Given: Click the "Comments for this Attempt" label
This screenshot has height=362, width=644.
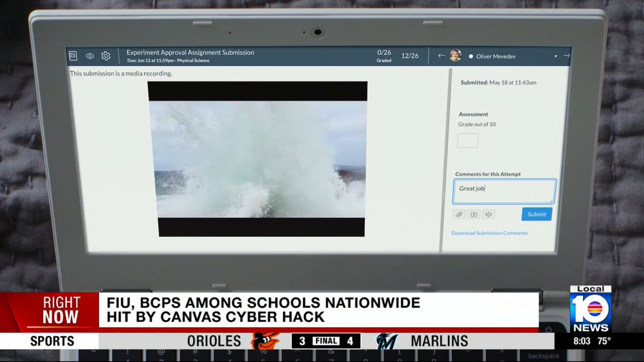Looking at the screenshot, I should coord(488,174).
